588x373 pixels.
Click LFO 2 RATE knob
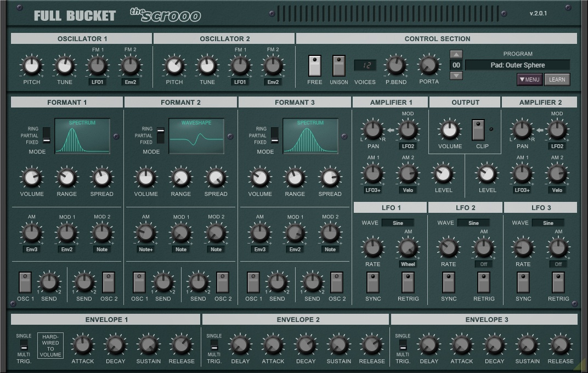tap(449, 248)
